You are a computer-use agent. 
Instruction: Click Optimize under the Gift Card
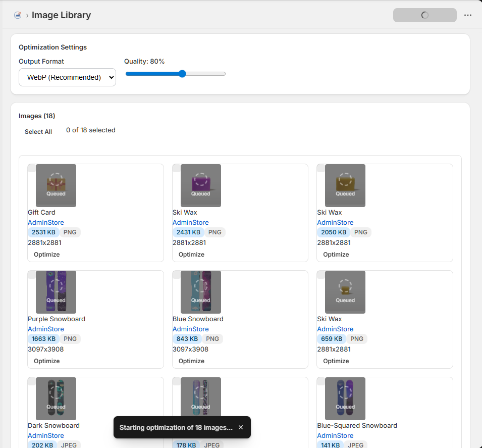click(x=47, y=255)
